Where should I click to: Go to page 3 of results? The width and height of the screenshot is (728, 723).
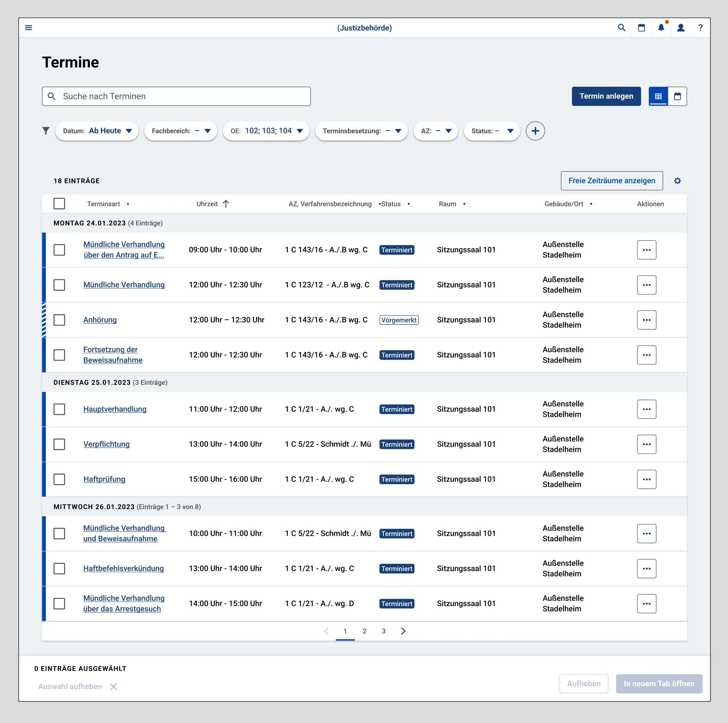[x=384, y=631]
